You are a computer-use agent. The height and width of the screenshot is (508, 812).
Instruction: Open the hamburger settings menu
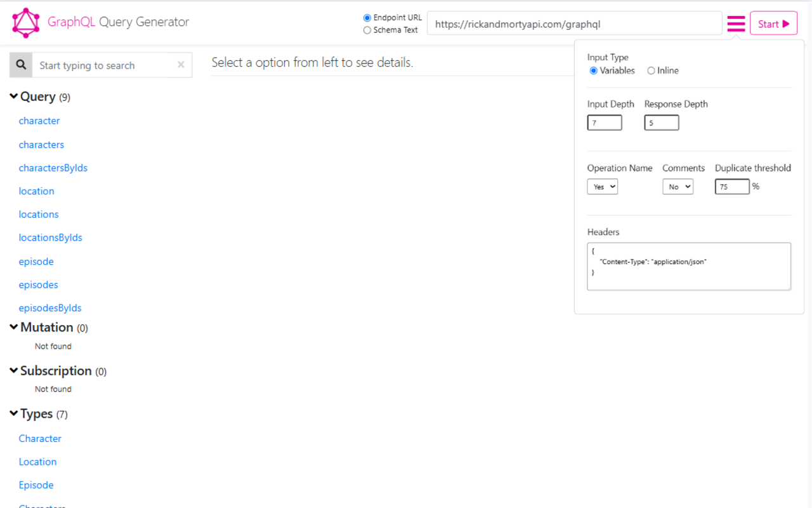pyautogui.click(x=736, y=23)
